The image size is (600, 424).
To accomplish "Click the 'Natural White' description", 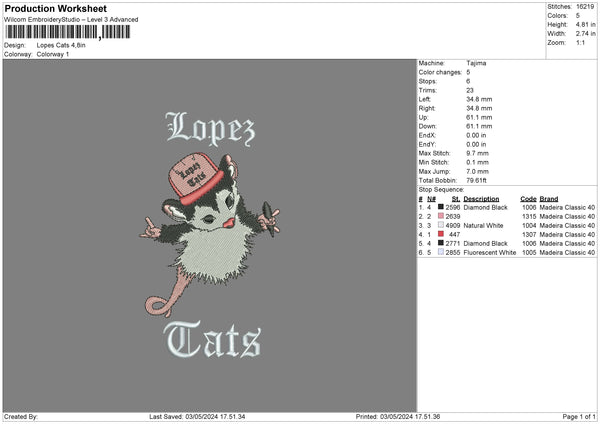I will click(483, 225).
